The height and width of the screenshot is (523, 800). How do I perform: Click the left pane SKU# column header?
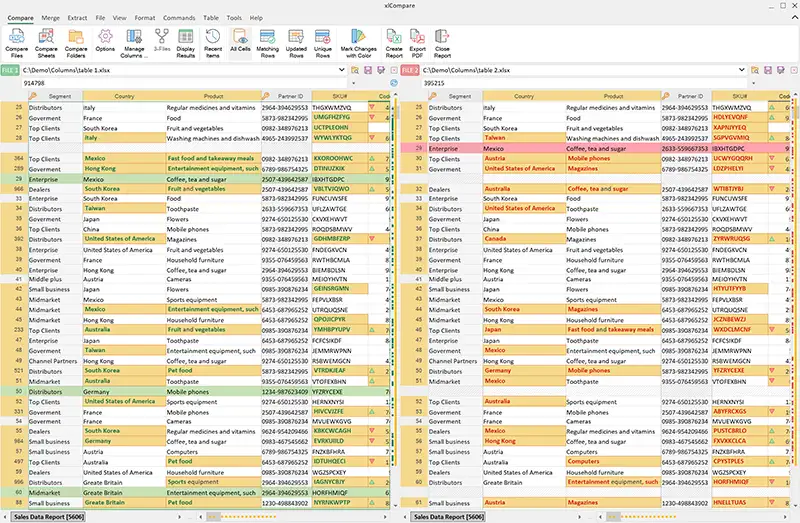pos(340,96)
